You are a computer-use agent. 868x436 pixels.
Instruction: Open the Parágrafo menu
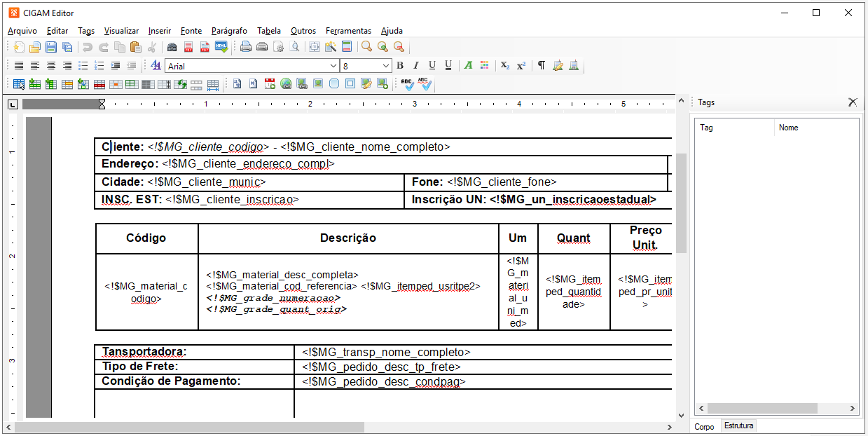pyautogui.click(x=229, y=31)
